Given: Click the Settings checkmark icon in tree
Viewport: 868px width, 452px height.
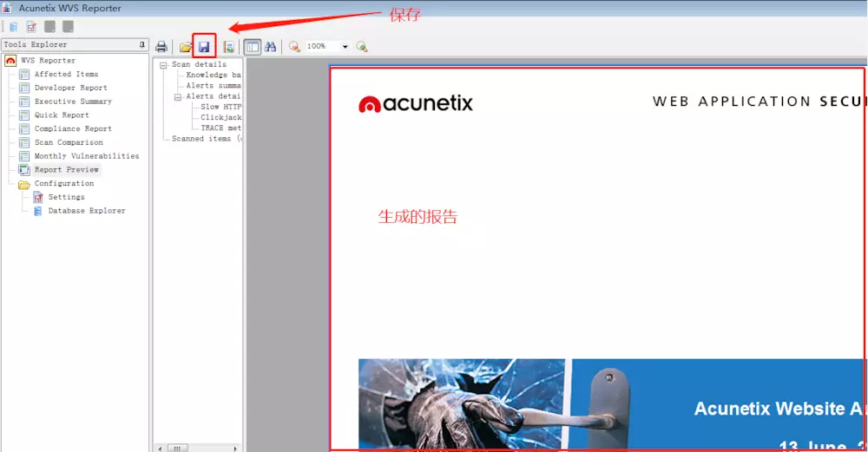Looking at the screenshot, I should click(37, 197).
